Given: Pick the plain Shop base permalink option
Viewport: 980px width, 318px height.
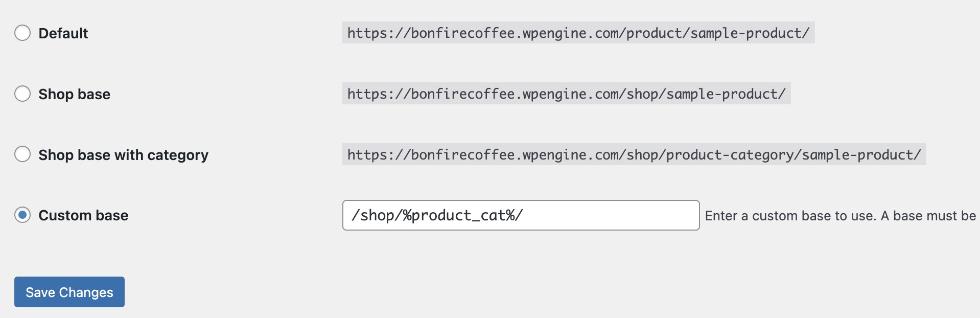Looking at the screenshot, I should (x=22, y=94).
